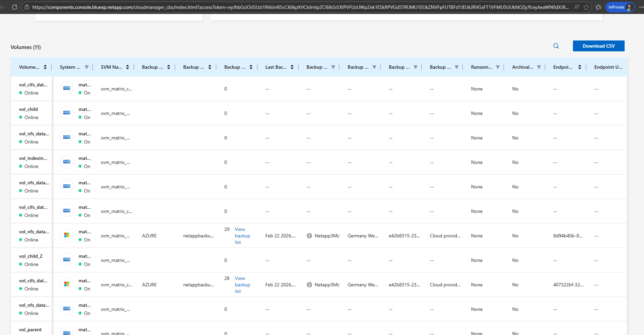This screenshot has width=644, height=335.
Task: Click the system icon in the vol_child_2 row
Action: (67, 259)
